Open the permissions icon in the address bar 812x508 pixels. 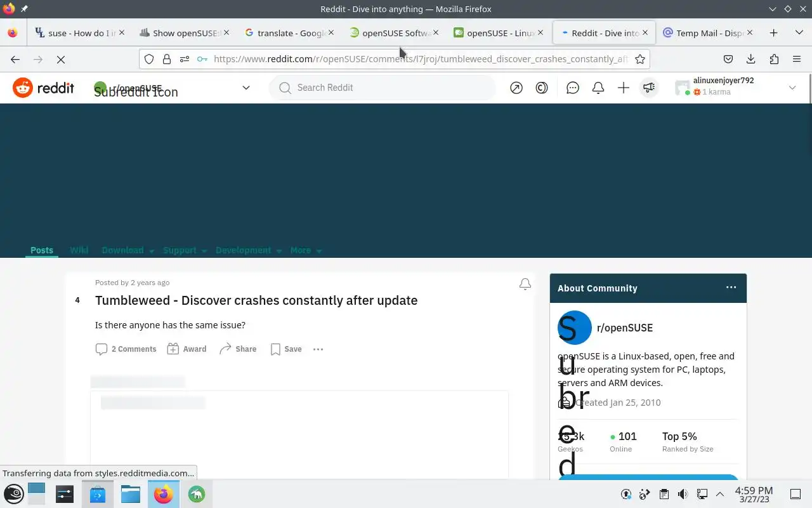pos(184,59)
